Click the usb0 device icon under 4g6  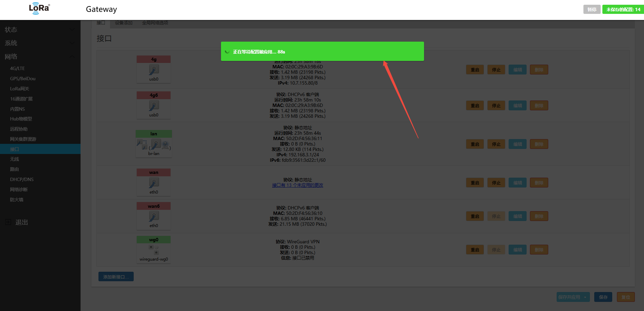tap(154, 106)
